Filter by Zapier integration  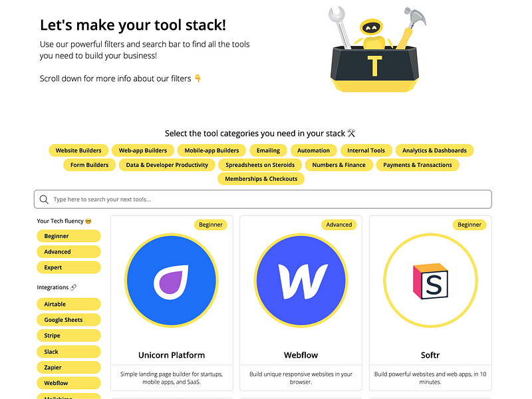click(x=68, y=368)
